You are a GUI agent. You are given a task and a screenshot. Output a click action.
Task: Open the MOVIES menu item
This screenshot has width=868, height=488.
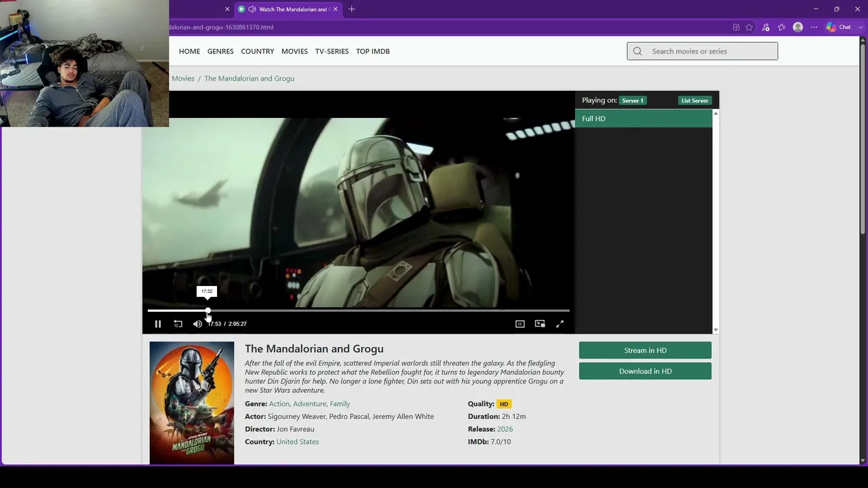(x=294, y=52)
